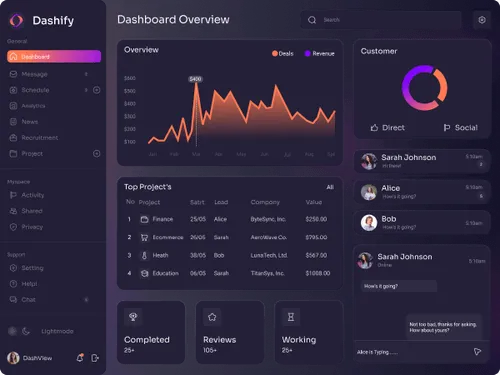The height and width of the screenshot is (375, 500).
Task: Click the Chat bubbles icon
Action: [13, 300]
